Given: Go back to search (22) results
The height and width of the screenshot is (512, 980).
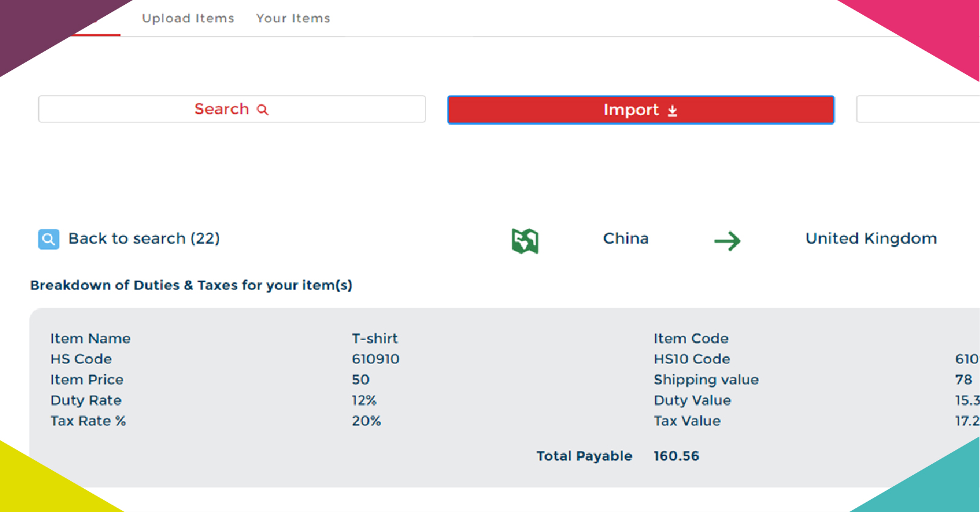Looking at the screenshot, I should [x=144, y=239].
